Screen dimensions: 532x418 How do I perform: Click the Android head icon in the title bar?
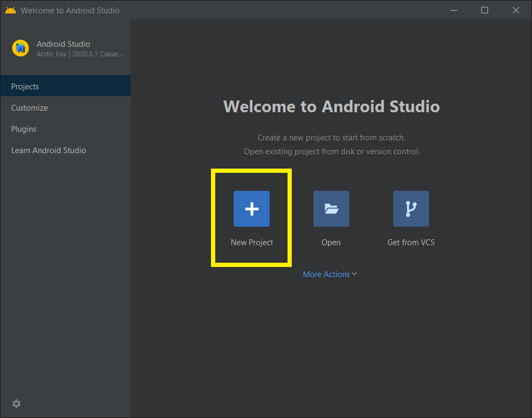pos(11,10)
